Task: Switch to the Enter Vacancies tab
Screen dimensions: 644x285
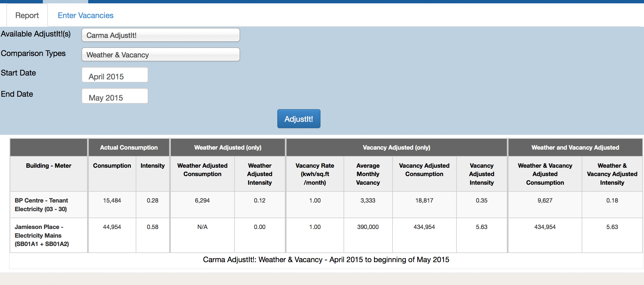Action: tap(85, 15)
